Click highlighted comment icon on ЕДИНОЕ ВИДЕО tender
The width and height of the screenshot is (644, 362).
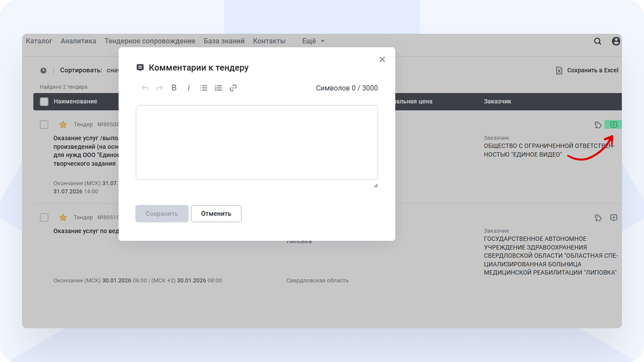[x=613, y=125]
